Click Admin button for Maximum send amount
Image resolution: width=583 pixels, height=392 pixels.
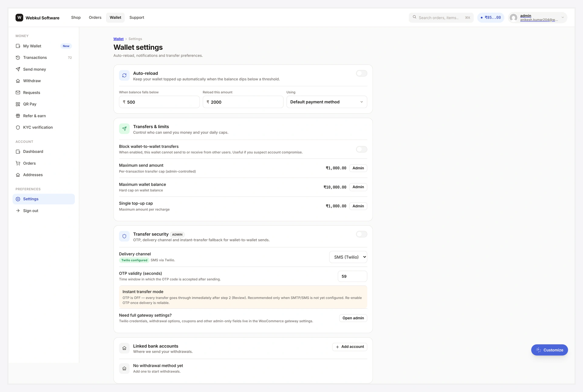[x=358, y=168]
